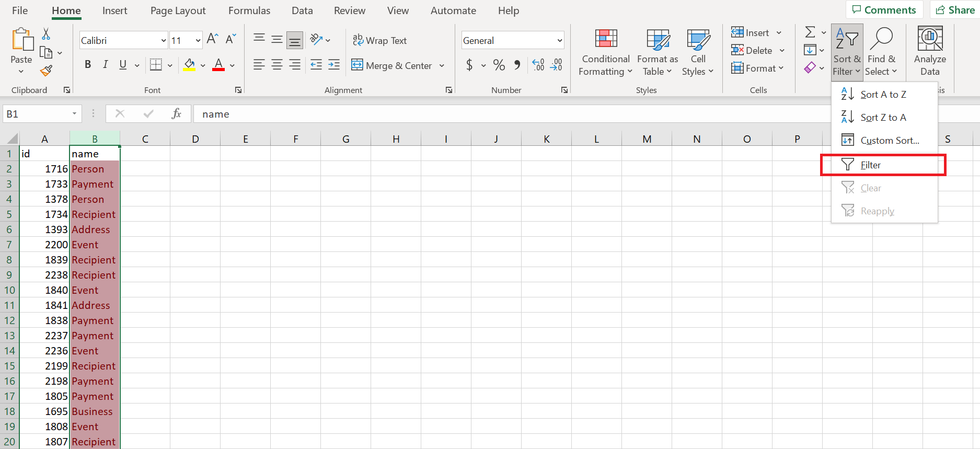Click the Increase Font Size icon
This screenshot has width=980, height=449.
(212, 39)
